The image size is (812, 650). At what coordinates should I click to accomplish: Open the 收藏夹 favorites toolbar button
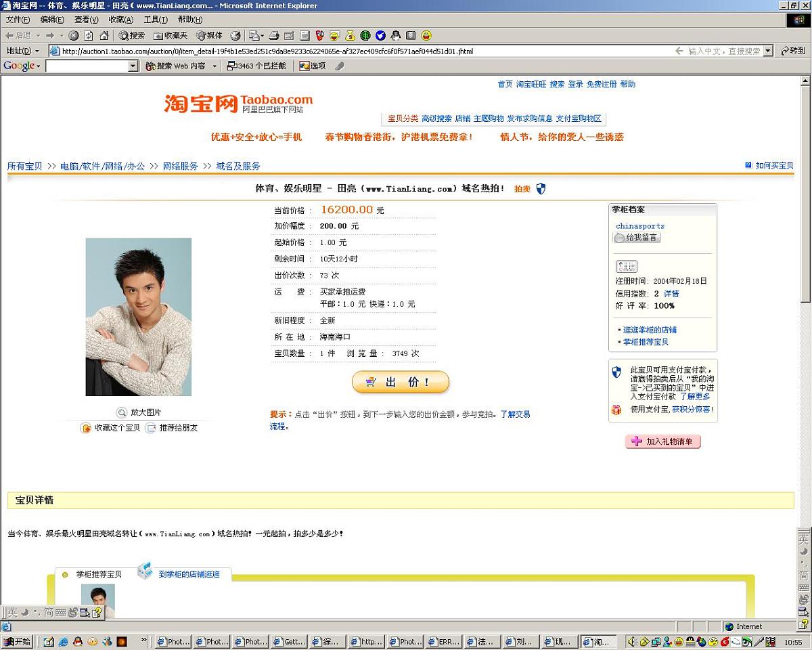click(171, 35)
